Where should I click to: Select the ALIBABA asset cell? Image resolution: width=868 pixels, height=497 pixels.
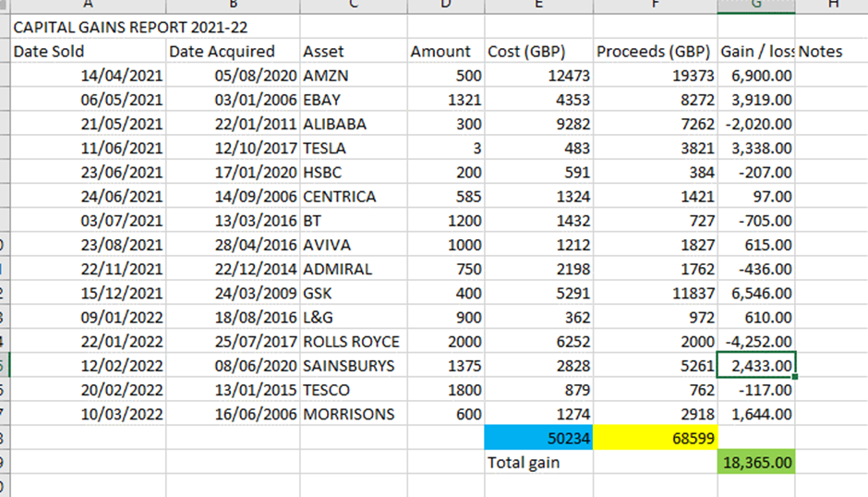coord(354,124)
